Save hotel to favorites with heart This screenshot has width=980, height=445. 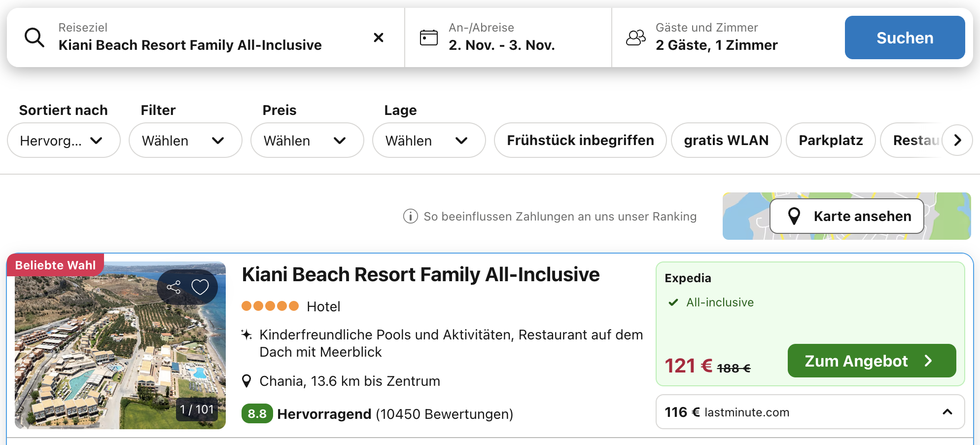200,287
